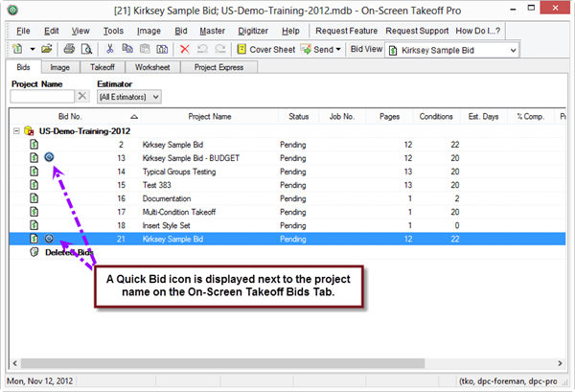Switch to the Takeoff tab

[103, 67]
